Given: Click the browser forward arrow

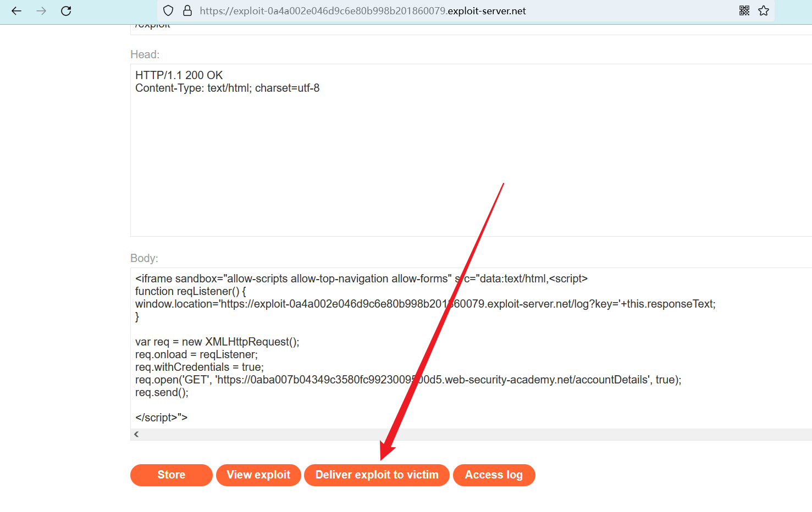Looking at the screenshot, I should point(41,10).
